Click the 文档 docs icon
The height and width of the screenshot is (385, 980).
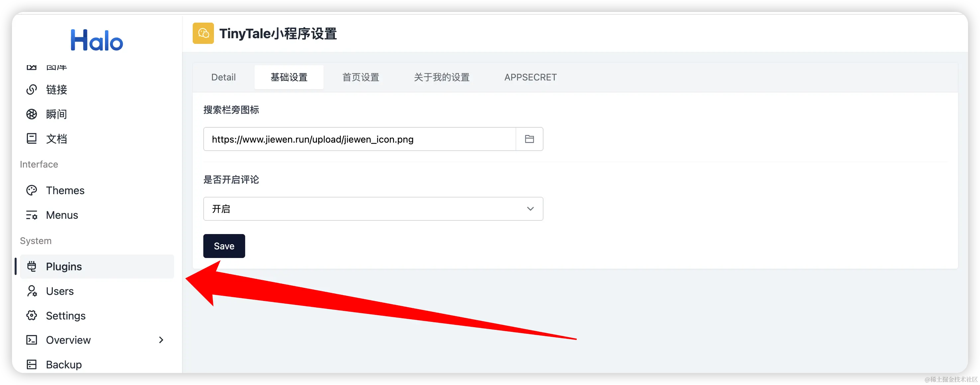tap(32, 139)
